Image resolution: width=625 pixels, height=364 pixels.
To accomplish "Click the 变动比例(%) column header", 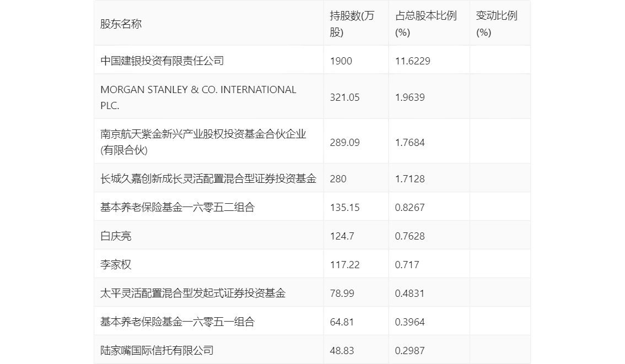I will click(x=496, y=24).
